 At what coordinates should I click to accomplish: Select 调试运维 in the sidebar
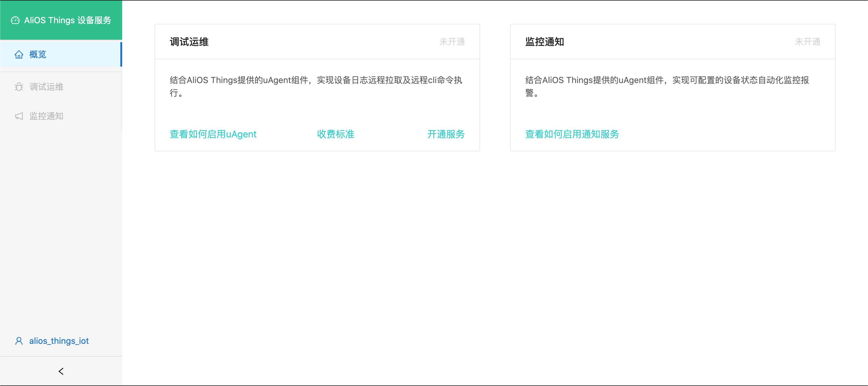tap(61, 87)
